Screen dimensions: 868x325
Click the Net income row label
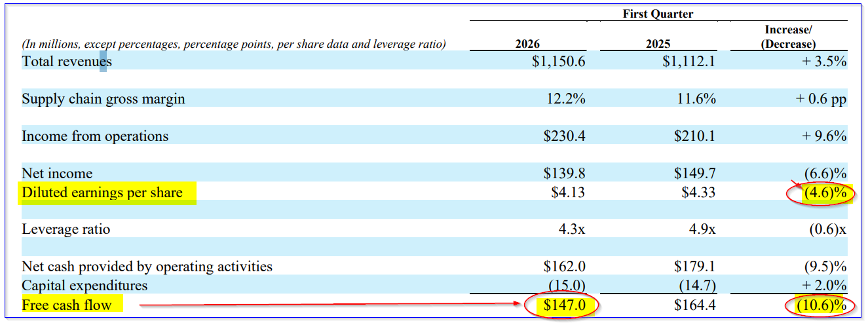(57, 174)
